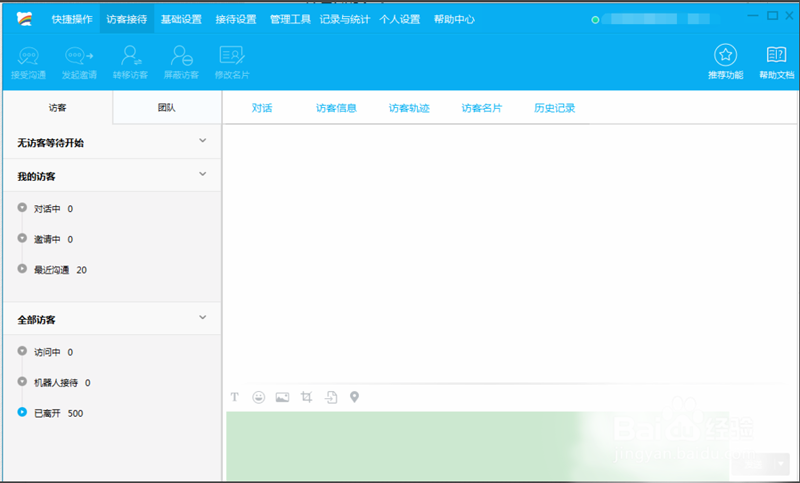Open text font formatting (T icon)
This screenshot has width=800, height=483.
[x=235, y=397]
